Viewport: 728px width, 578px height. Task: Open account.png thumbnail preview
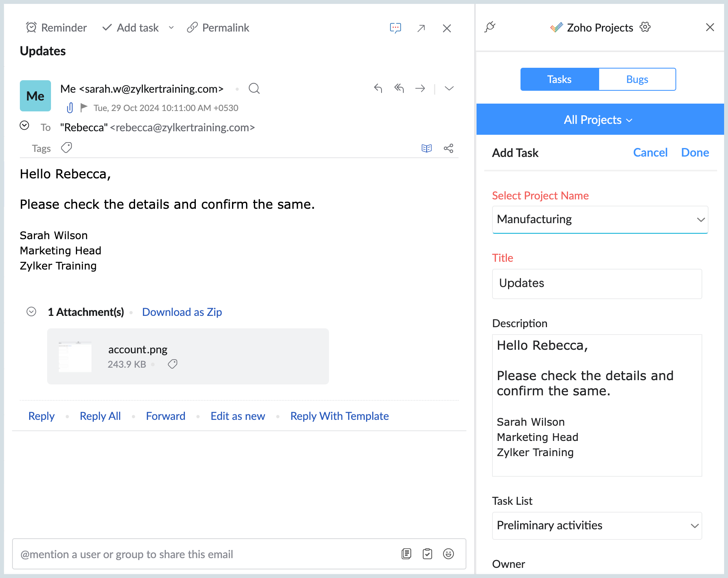[x=75, y=356]
